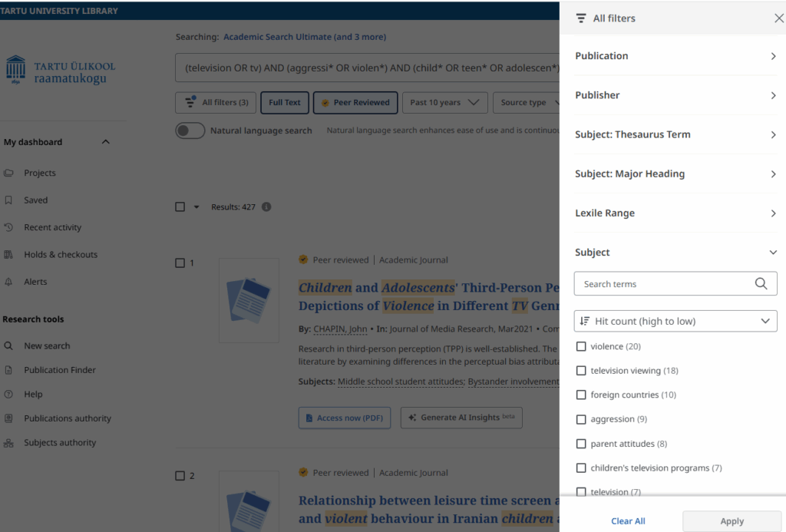Click the results info icon next to 427
Screen dimensions: 786x532
[x=266, y=207]
